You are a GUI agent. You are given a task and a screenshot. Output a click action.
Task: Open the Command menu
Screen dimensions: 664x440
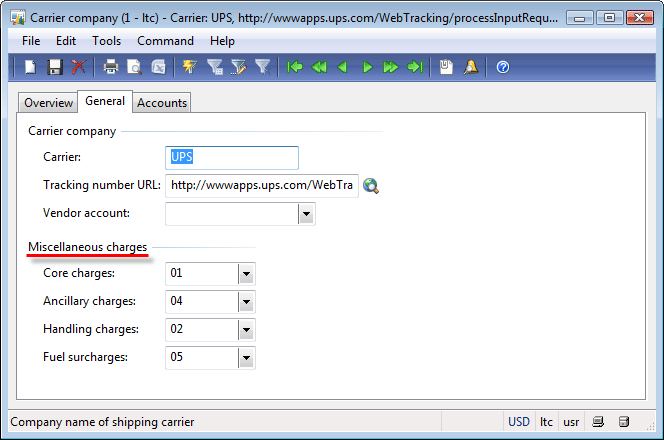click(x=165, y=41)
